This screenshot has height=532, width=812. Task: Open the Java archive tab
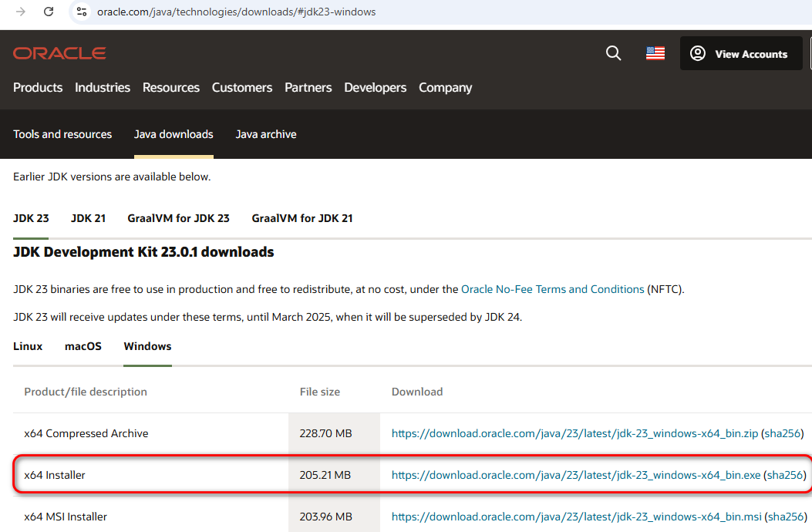pyautogui.click(x=266, y=134)
